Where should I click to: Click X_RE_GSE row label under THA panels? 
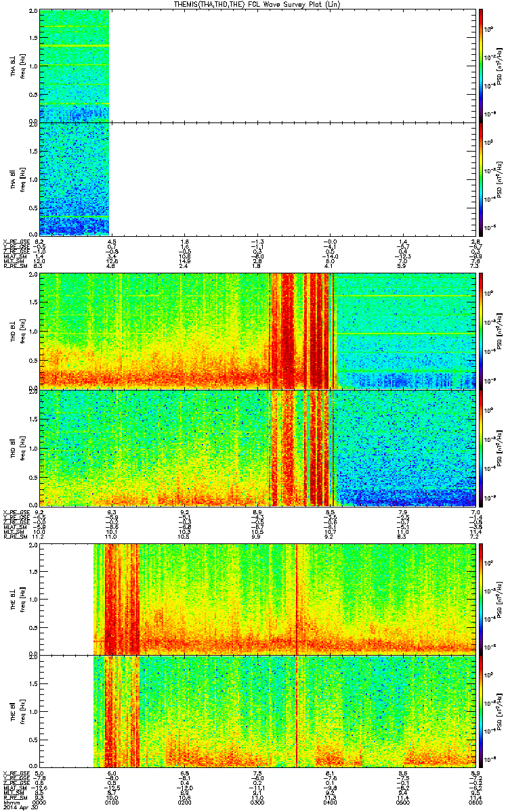[x=16, y=242]
